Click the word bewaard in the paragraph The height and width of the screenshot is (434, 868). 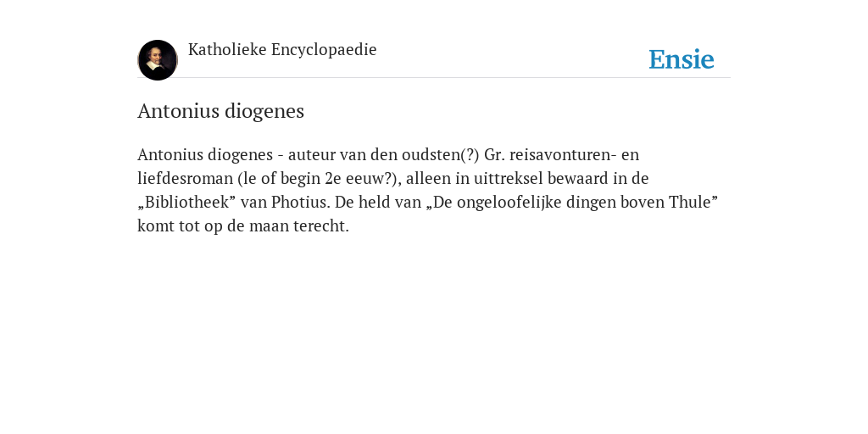[577, 178]
